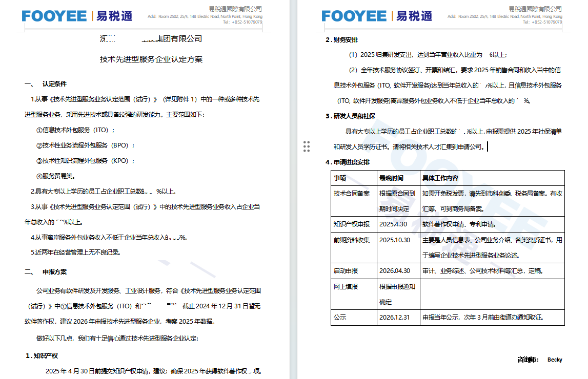Screen dimensions: 588x379
Task: Click item 4.从事离岸服务外包业务收入
Action: (109, 238)
